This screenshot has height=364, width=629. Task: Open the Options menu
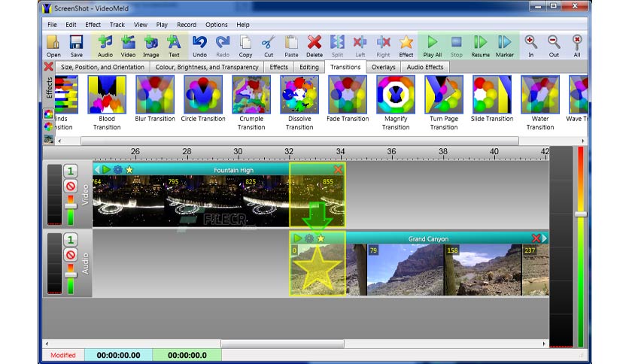pos(216,25)
